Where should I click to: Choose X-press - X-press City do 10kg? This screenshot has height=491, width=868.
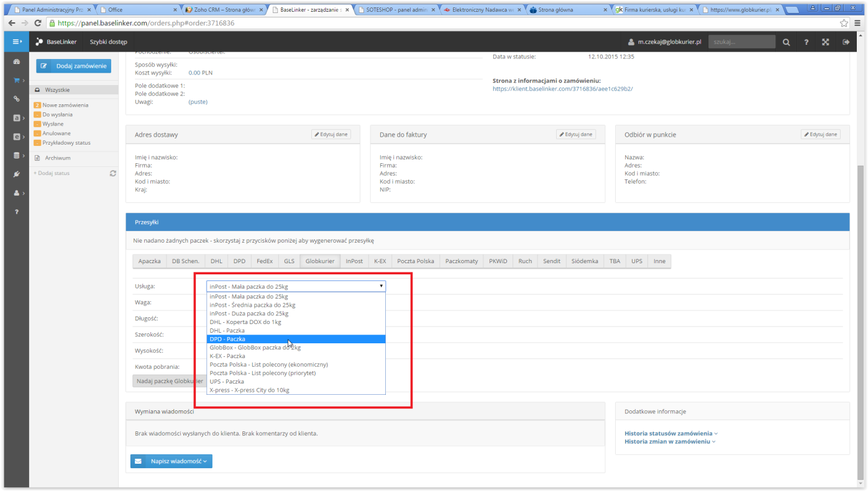pos(296,390)
